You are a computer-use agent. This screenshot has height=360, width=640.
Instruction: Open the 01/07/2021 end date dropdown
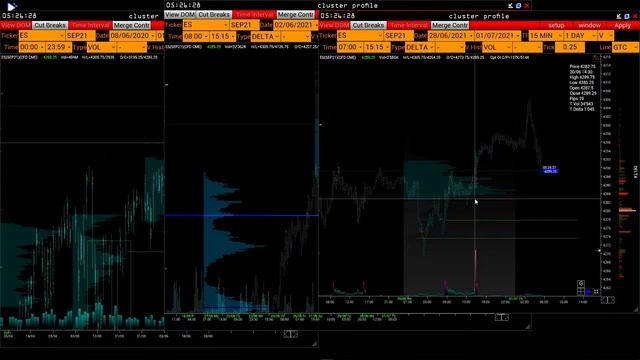[x=498, y=36]
